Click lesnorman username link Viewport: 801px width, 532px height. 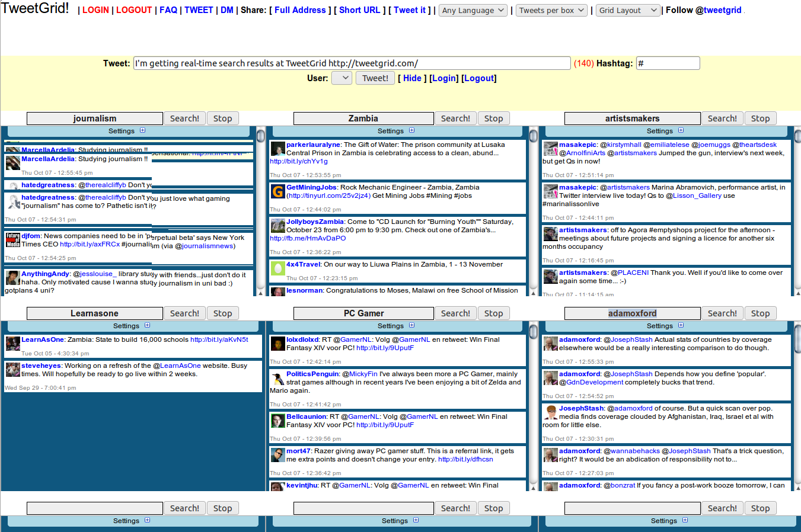305,290
